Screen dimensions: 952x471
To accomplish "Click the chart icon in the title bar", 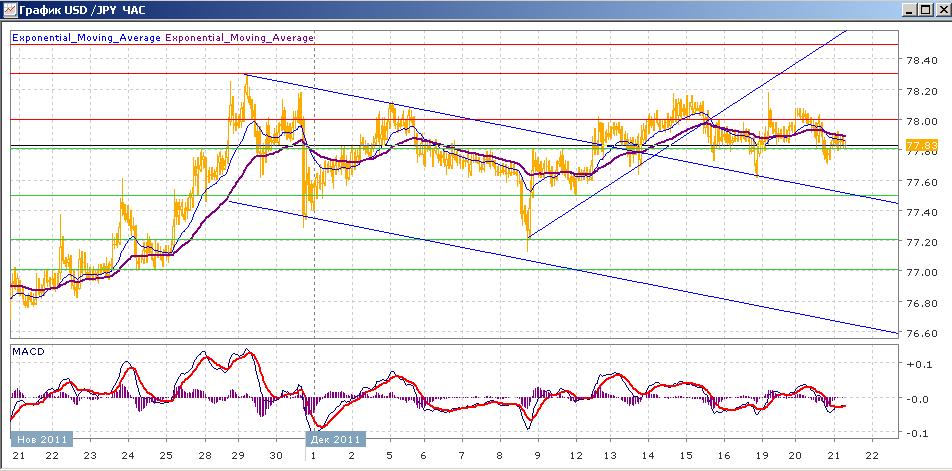I will [x=8, y=10].
